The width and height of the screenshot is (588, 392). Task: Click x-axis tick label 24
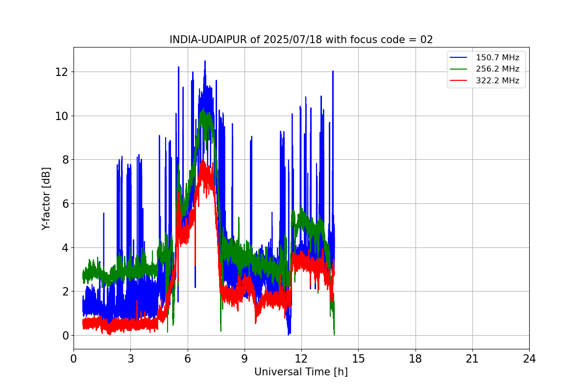pos(529,359)
